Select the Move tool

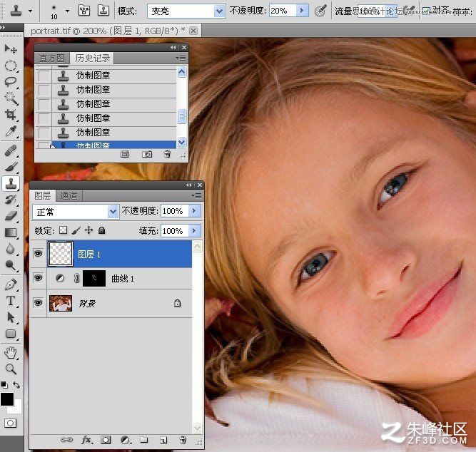[x=11, y=48]
